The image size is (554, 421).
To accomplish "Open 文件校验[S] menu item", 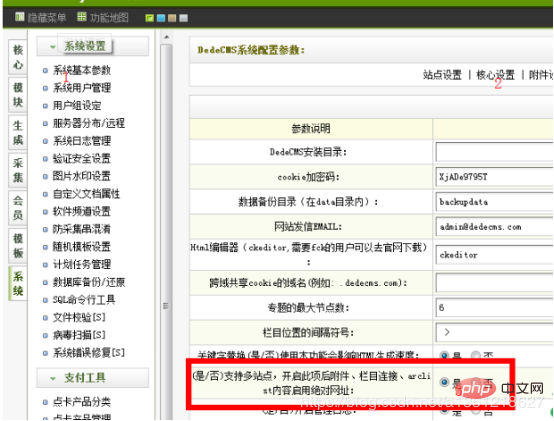I will [79, 318].
